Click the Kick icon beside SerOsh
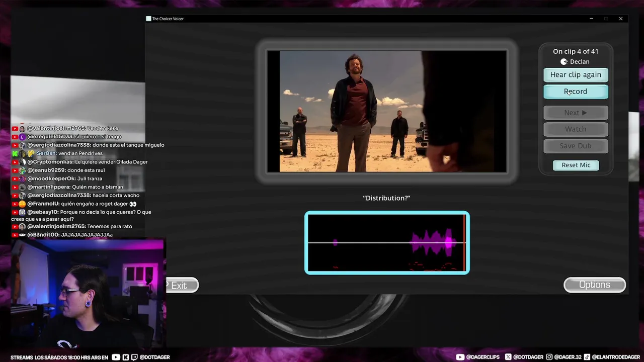Screen dimensions: 644x362 coord(15,153)
